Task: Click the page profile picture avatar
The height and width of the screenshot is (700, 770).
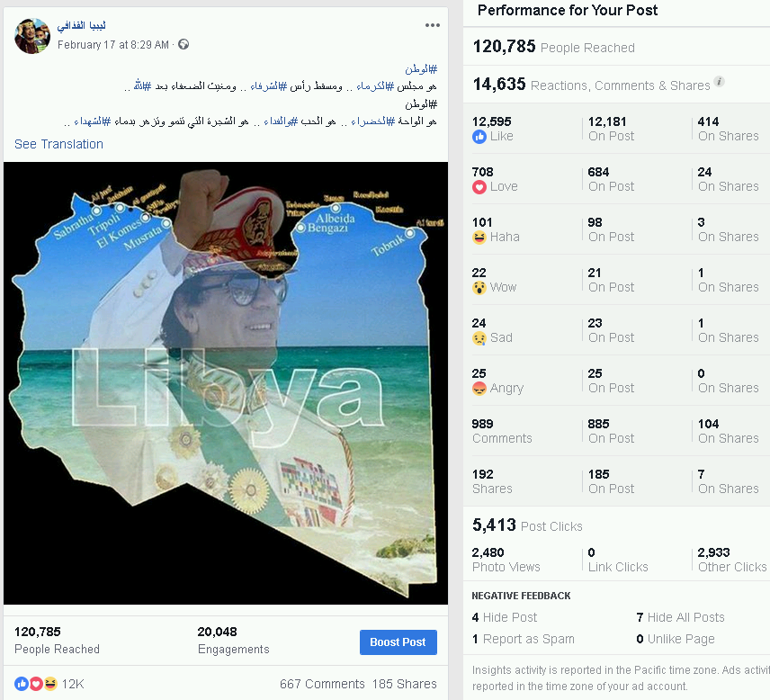Action: (32, 36)
